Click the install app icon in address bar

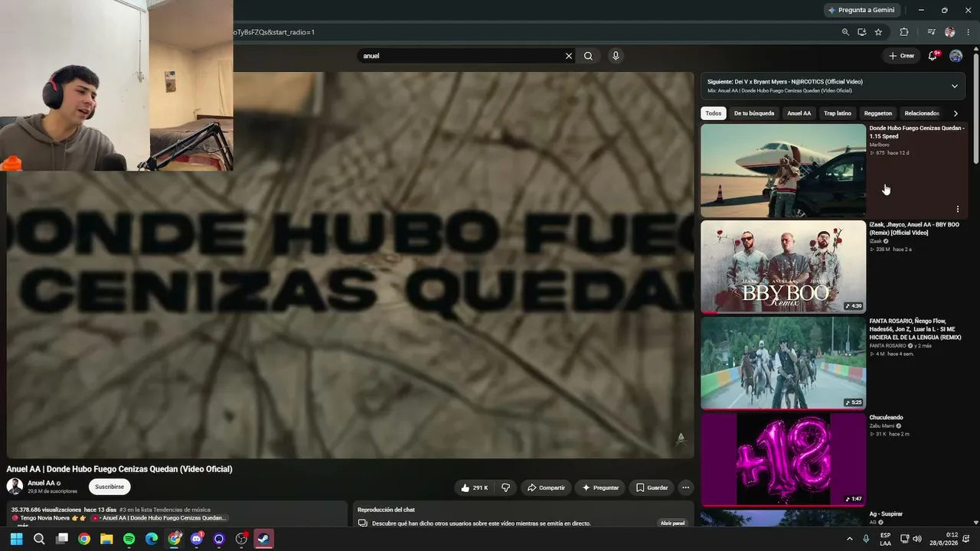862,32
